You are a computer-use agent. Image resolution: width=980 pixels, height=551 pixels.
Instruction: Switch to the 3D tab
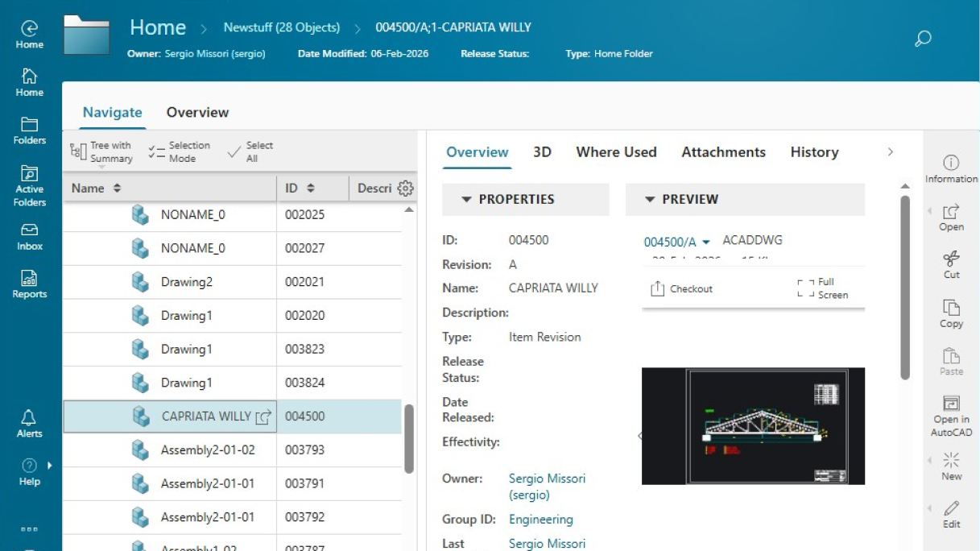(x=542, y=151)
